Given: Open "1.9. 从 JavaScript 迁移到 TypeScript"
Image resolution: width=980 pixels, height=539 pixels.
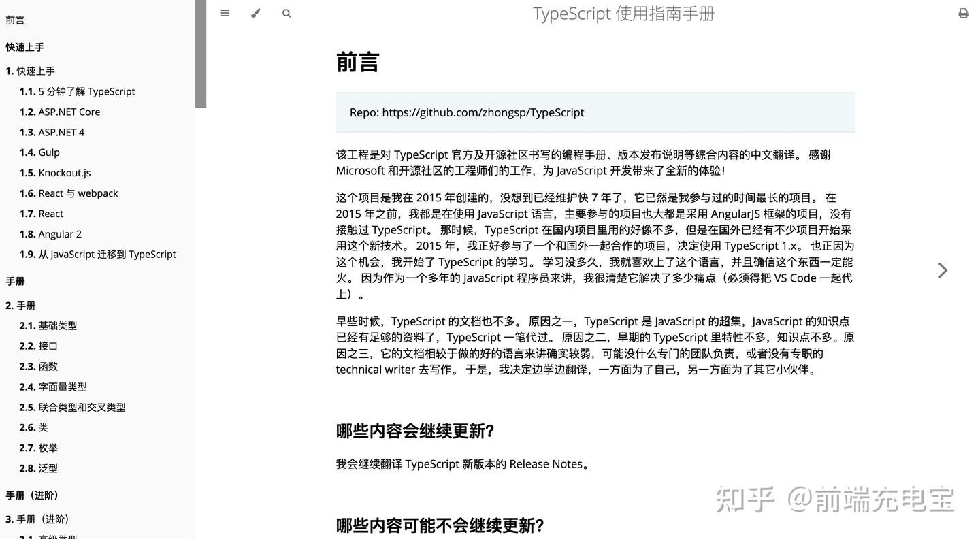Looking at the screenshot, I should 97,254.
